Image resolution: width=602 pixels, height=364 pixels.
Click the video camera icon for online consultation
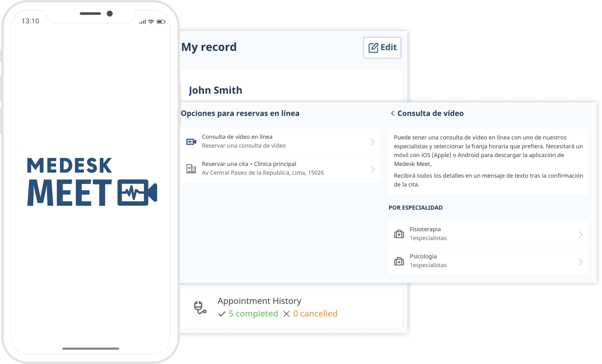pyautogui.click(x=191, y=142)
